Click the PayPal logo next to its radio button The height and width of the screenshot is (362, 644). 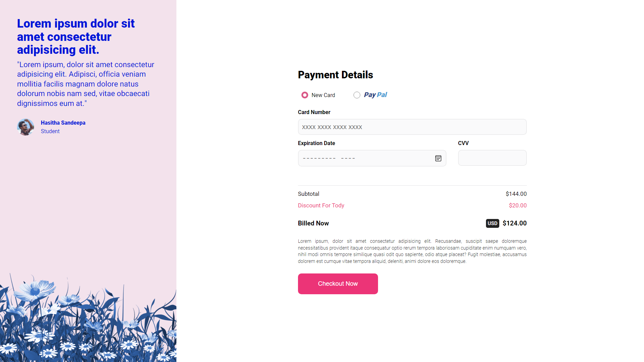(375, 95)
